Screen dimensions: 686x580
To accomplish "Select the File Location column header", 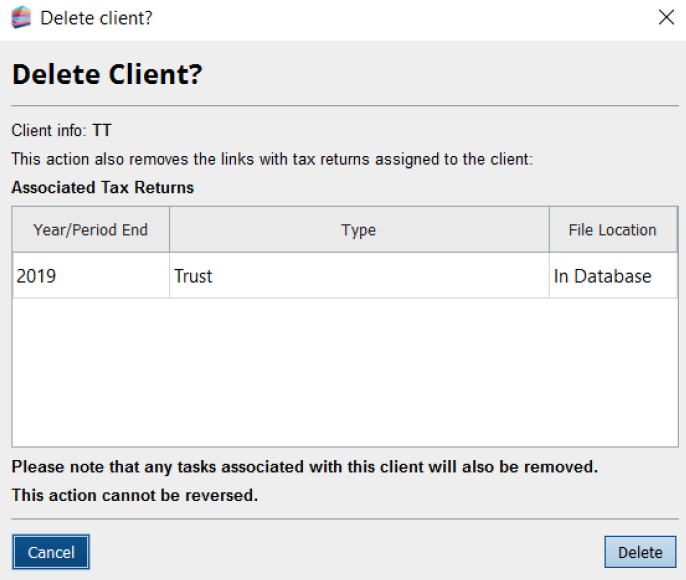I will [612, 230].
